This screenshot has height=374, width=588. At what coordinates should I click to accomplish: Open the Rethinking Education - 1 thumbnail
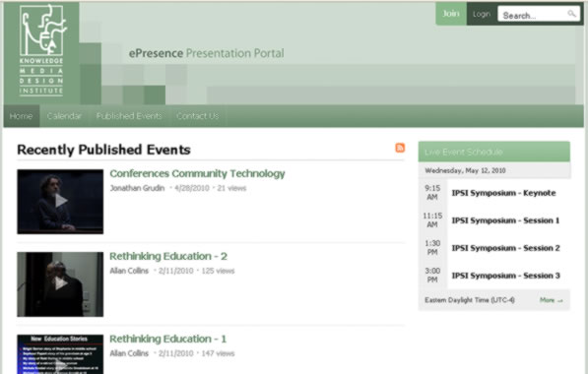[60, 354]
